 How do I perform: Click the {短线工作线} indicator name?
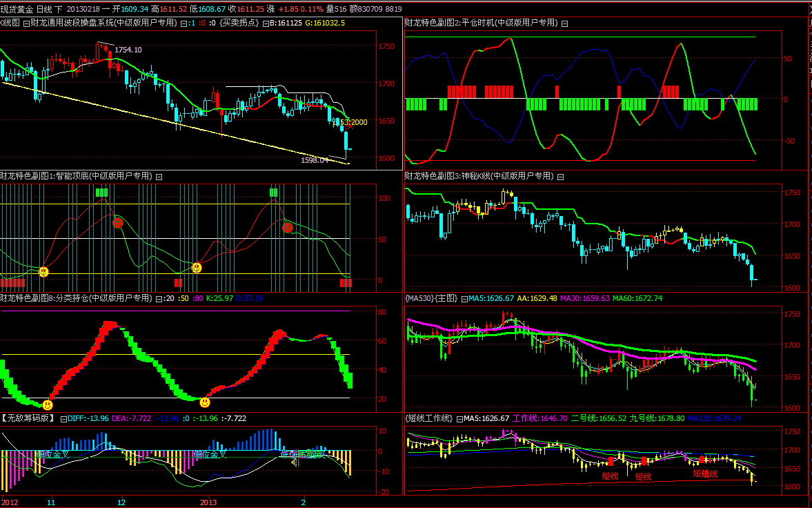[428, 418]
